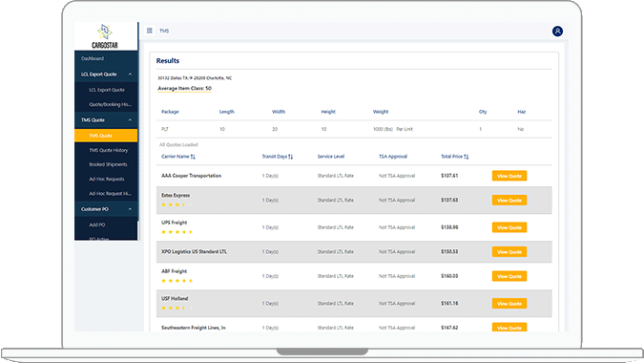
Task: Click the TMS breadcrumb label
Action: (x=164, y=31)
